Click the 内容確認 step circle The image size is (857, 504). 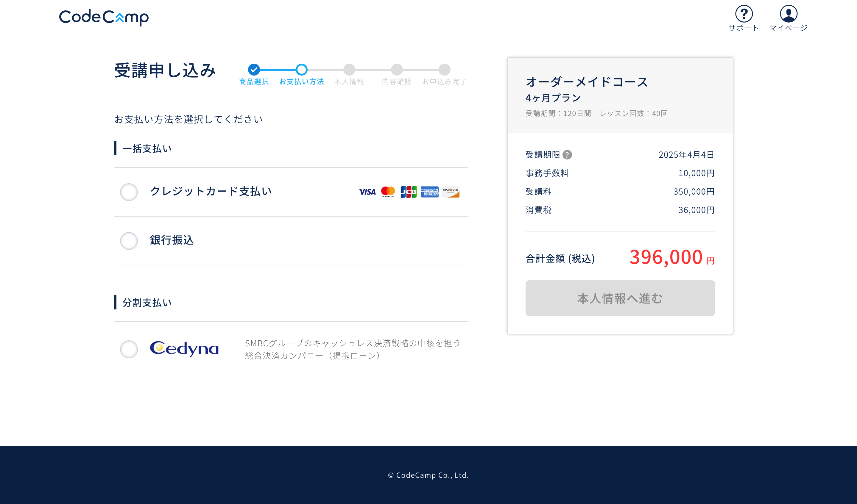[x=397, y=70]
